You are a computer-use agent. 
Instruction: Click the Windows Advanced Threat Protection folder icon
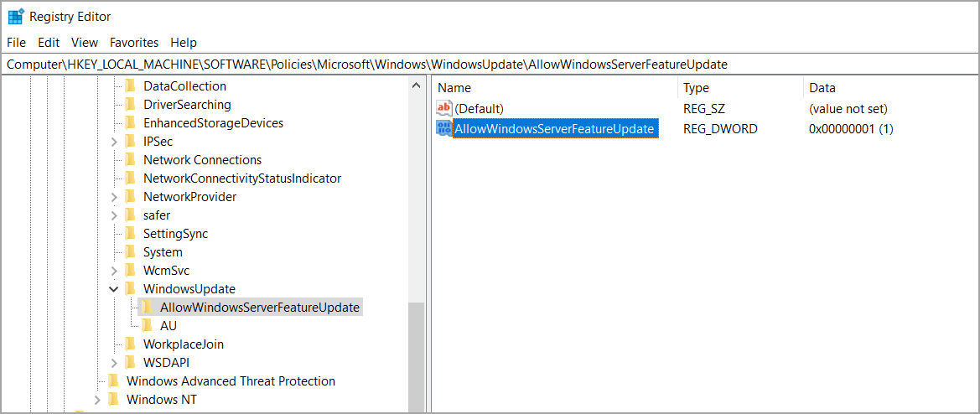coord(113,381)
